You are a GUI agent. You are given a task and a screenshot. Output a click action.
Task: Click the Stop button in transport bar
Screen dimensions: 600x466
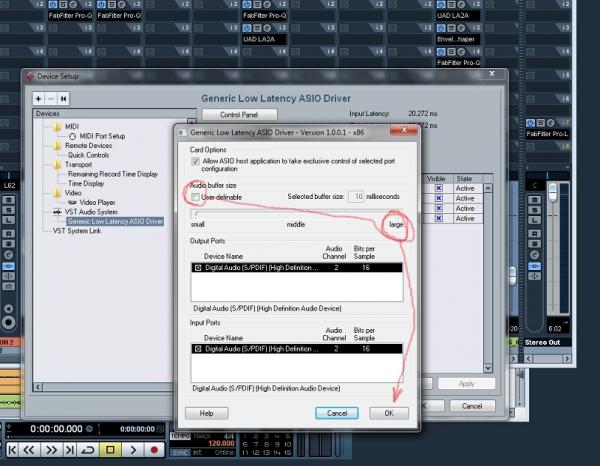click(x=112, y=451)
